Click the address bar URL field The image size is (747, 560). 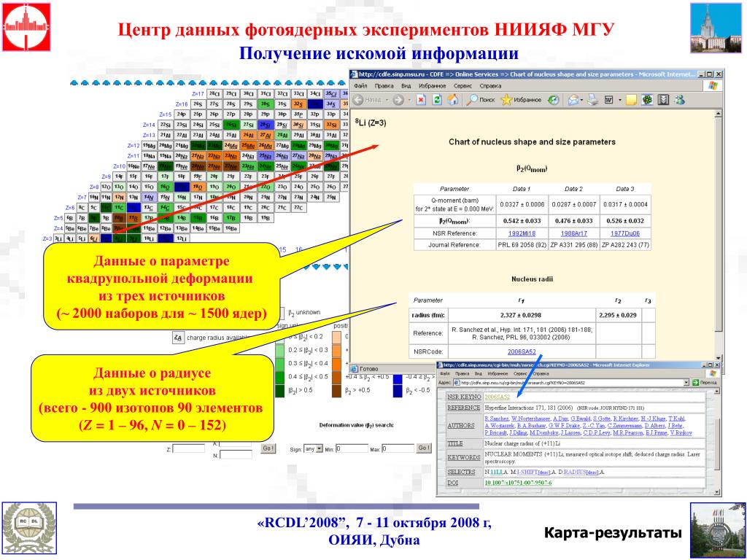[x=572, y=382]
